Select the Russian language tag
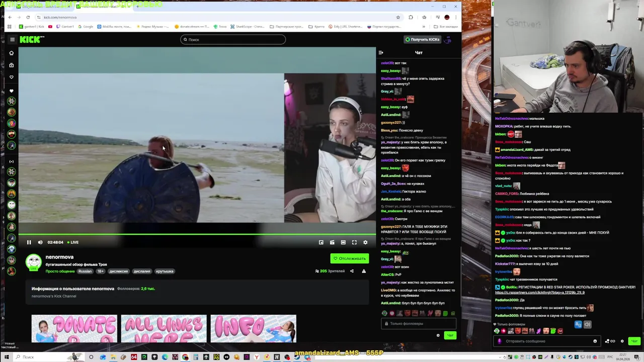644x362 pixels. pos(85,271)
